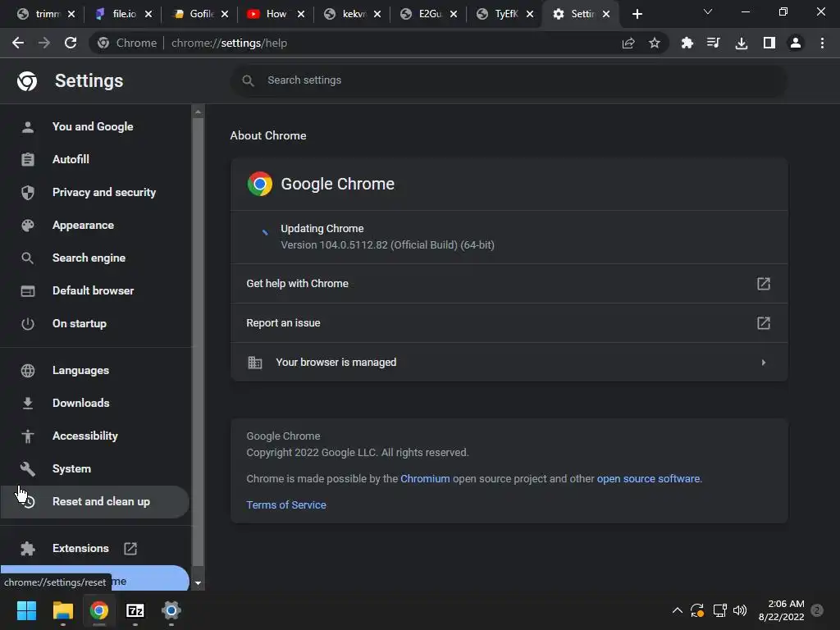Bookmark this tab with the star icon
This screenshot has width=840, height=630.
[x=654, y=43]
